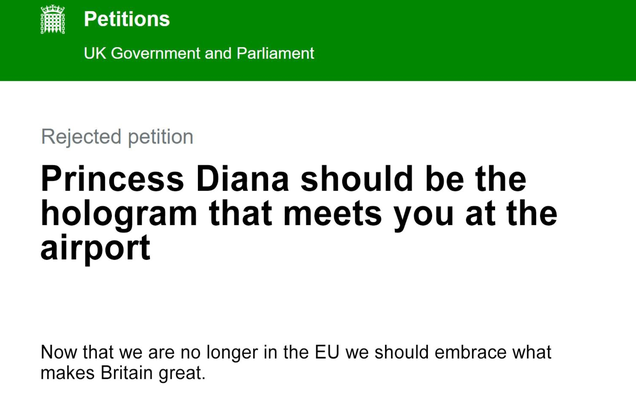
Task: Click the word makes in the description
Action: point(68,372)
